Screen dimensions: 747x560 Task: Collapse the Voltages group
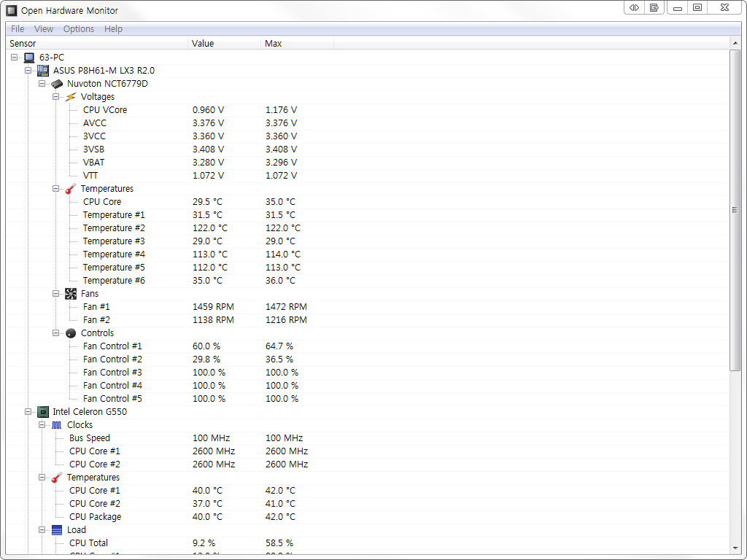tap(55, 97)
